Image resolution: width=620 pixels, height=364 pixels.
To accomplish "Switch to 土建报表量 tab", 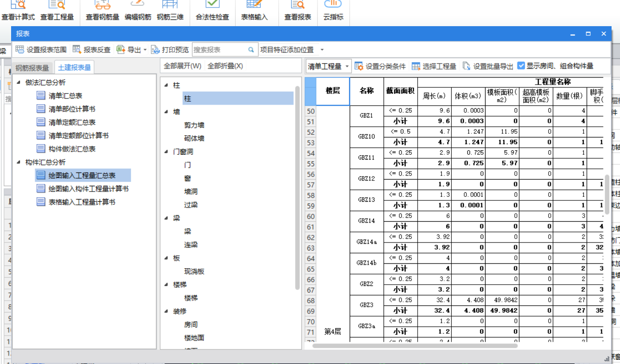I will pos(75,67).
